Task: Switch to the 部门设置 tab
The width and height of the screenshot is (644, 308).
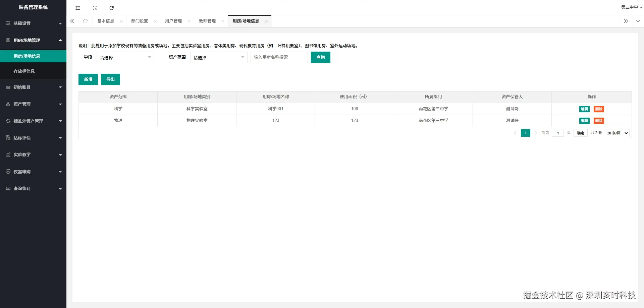Action: [x=140, y=21]
